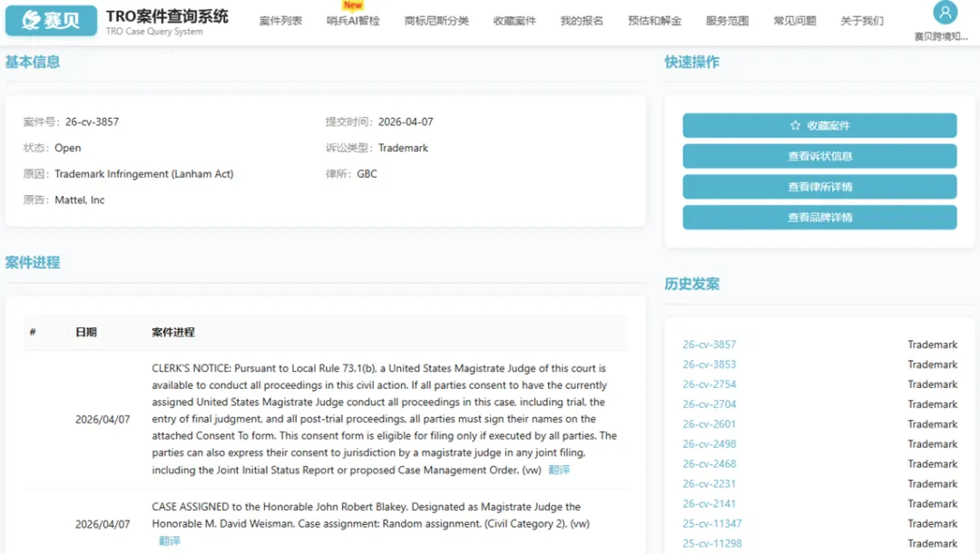The height and width of the screenshot is (554, 980).
Task: Select the submission date 2026-04-07
Action: coord(406,121)
